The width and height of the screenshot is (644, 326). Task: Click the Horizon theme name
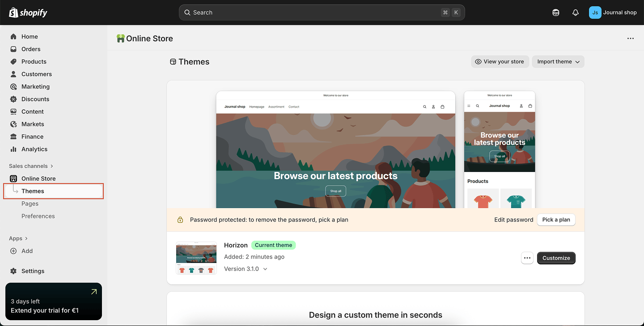pyautogui.click(x=236, y=245)
